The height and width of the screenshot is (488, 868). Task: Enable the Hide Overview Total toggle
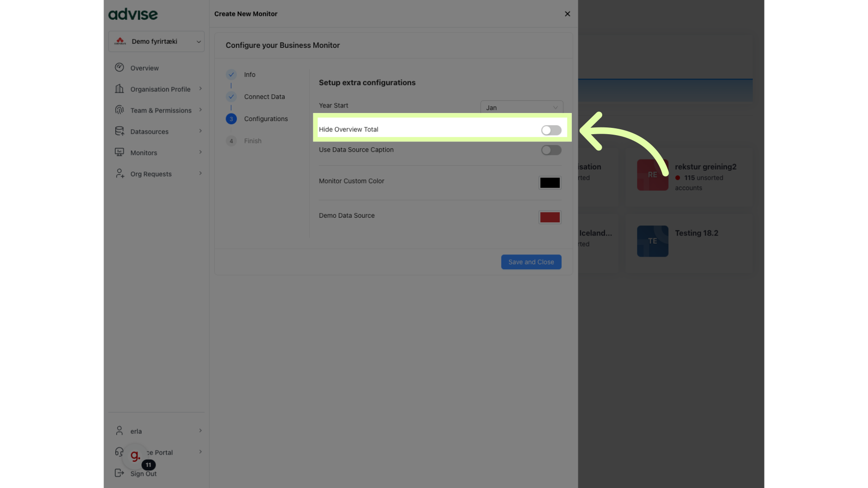(x=551, y=130)
